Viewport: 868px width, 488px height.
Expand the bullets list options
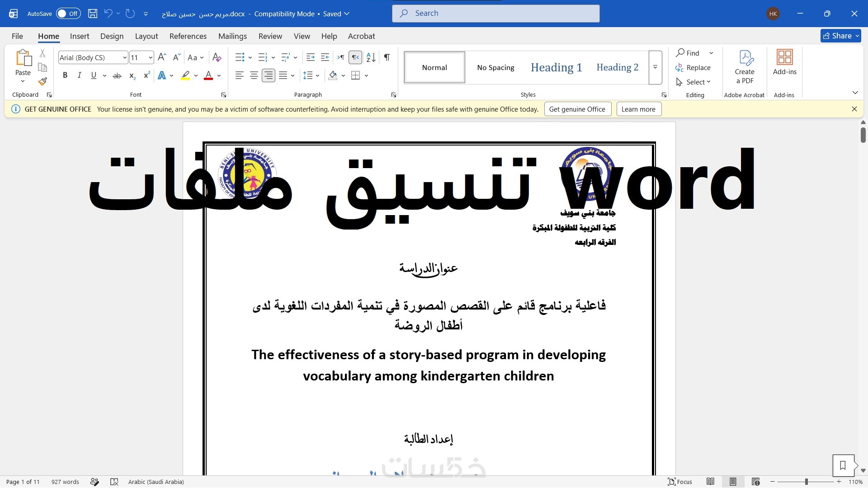(x=250, y=57)
